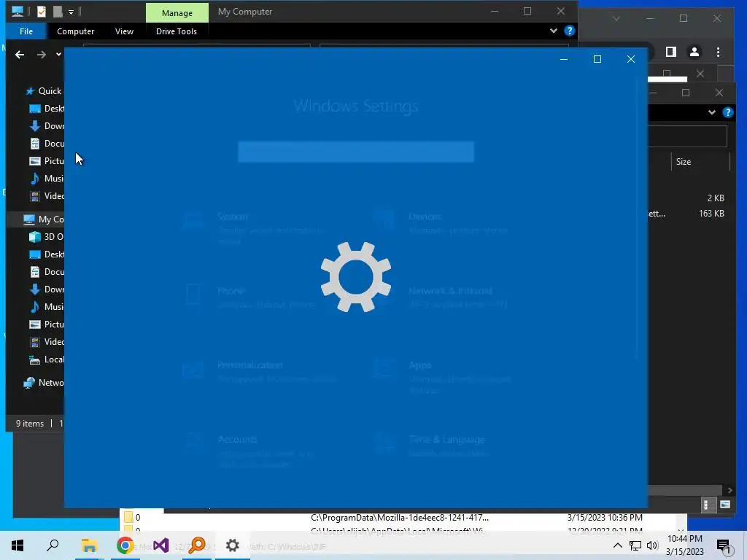Click the 3/15/2023 10:36 PM date cell
Screen dimensions: 747x560
(x=605, y=518)
